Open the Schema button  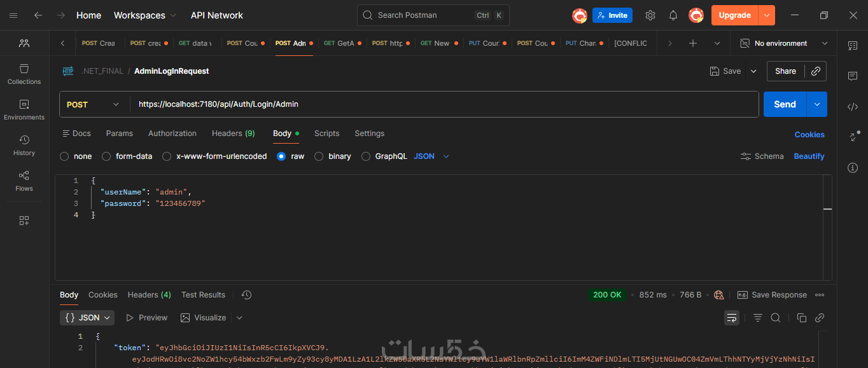[762, 156]
